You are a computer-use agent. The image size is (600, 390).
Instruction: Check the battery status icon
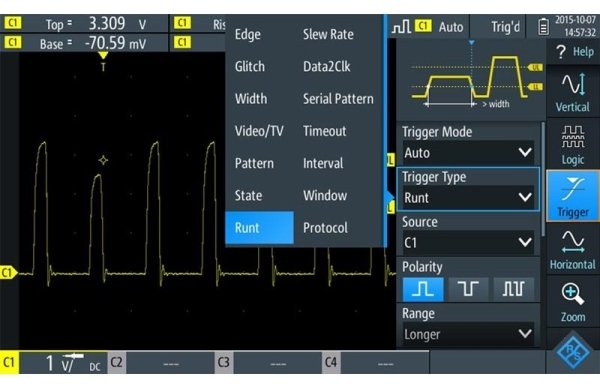pos(543,27)
